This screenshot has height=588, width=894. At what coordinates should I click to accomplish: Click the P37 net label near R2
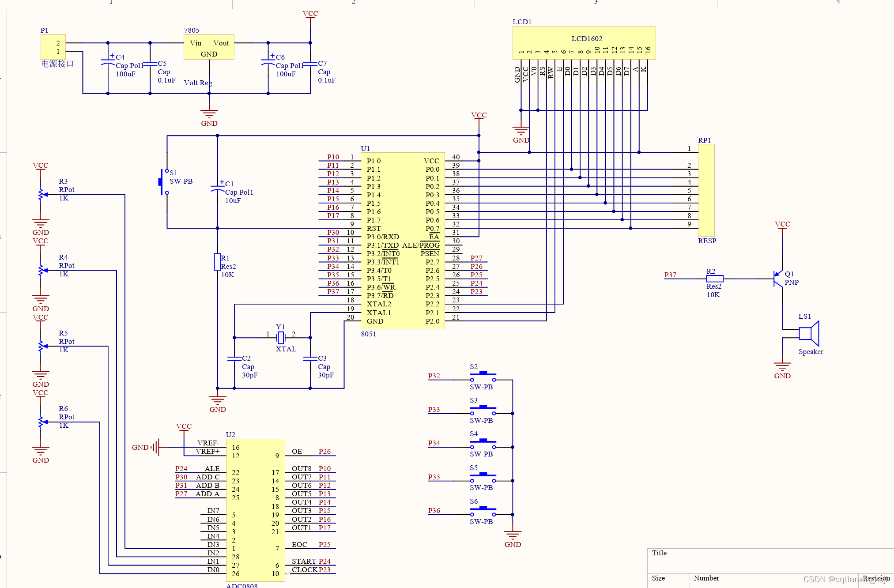point(670,275)
